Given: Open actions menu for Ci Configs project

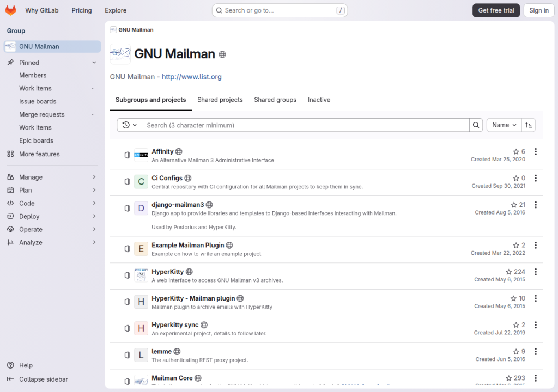Looking at the screenshot, I should click(536, 178).
